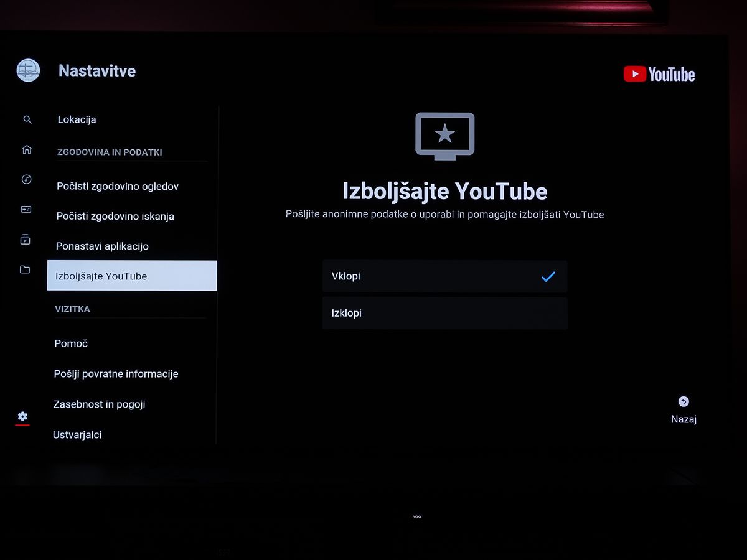Go to Home via the house icon

click(x=27, y=149)
